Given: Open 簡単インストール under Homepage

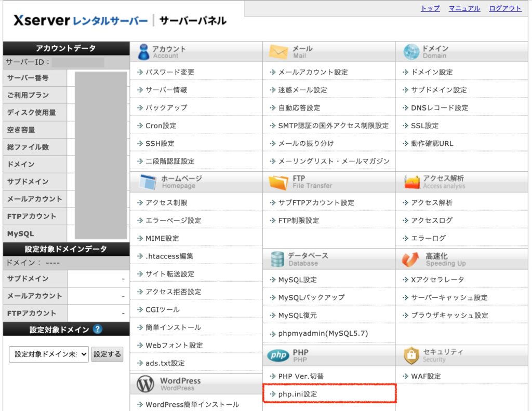Looking at the screenshot, I should tap(173, 327).
